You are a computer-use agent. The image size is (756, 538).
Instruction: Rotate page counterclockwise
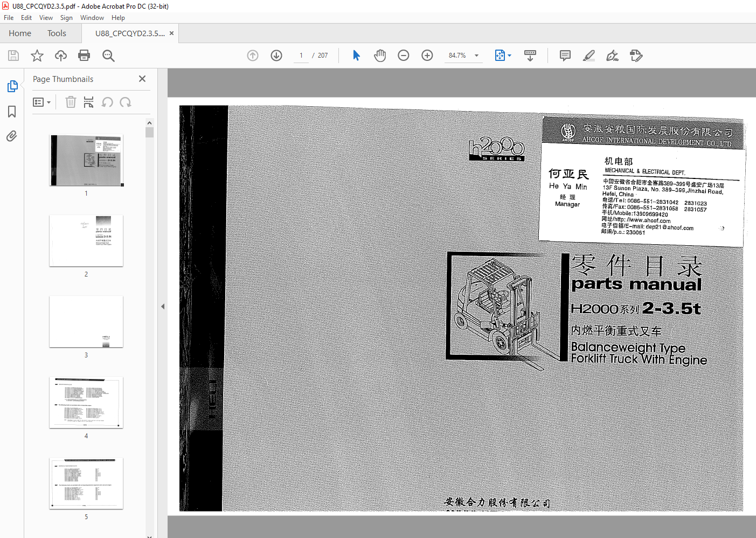click(x=107, y=102)
